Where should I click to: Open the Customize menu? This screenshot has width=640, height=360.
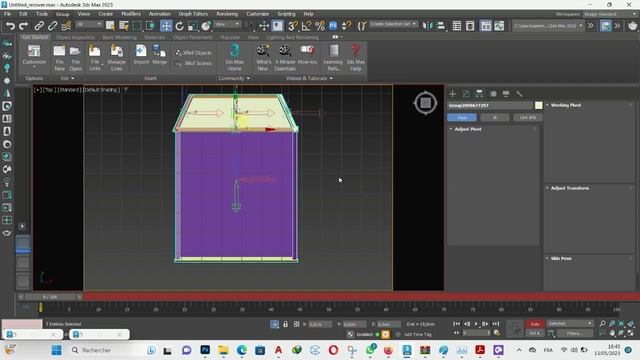[x=258, y=14]
